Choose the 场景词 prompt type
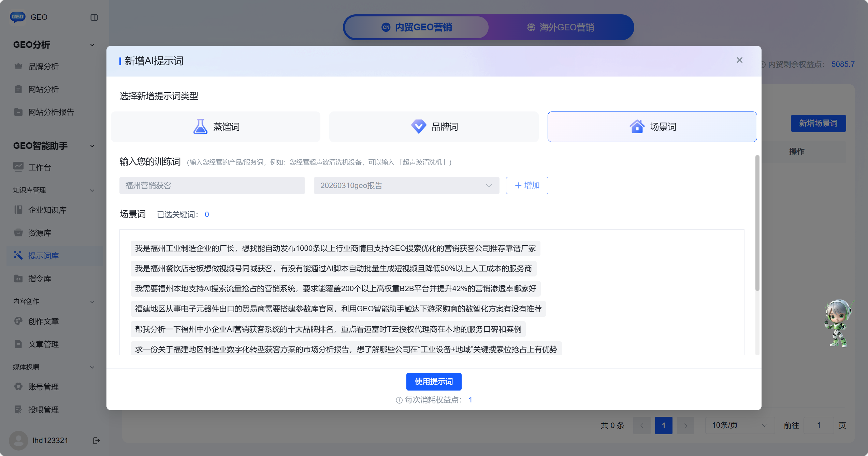This screenshot has height=456, width=868. 652,127
